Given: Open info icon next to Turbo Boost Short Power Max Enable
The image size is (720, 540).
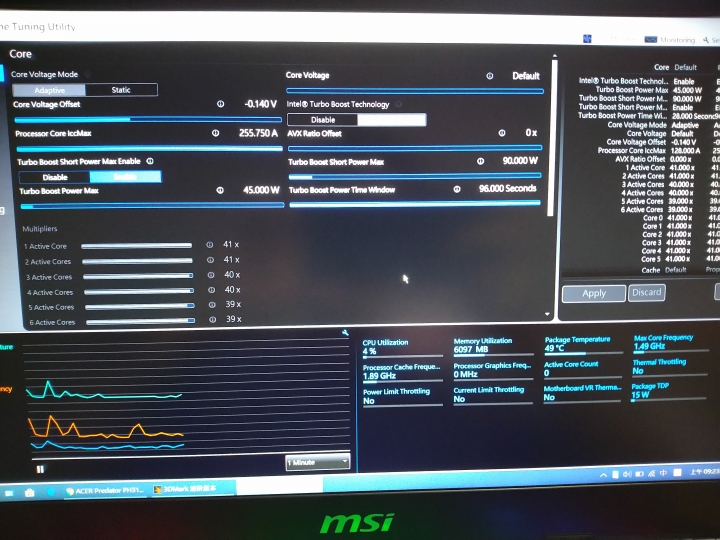Looking at the screenshot, I should point(150,161).
